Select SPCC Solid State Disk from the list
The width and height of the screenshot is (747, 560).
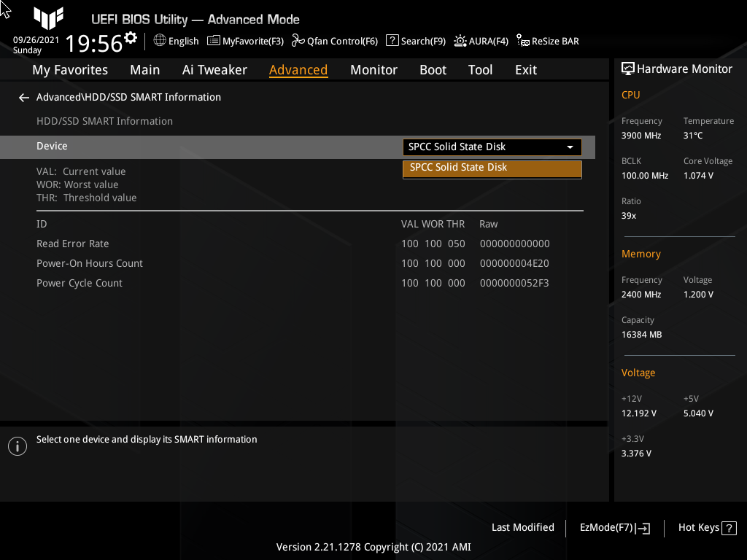(492, 167)
